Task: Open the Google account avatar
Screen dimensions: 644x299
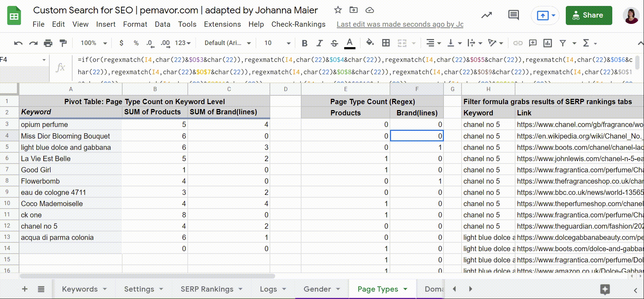Action: click(631, 15)
